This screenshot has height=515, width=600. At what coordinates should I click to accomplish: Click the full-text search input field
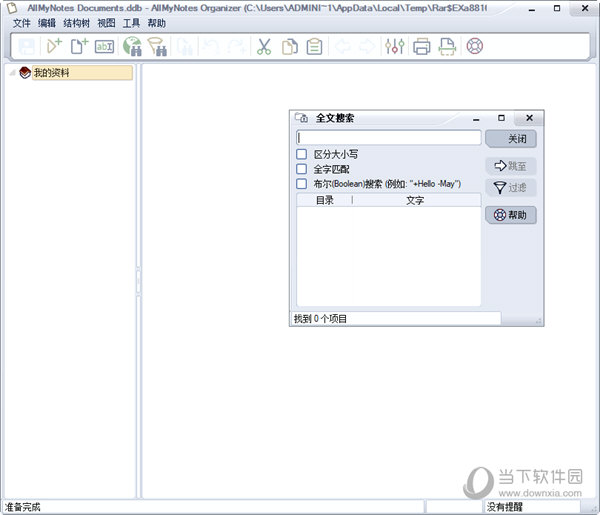pos(388,138)
